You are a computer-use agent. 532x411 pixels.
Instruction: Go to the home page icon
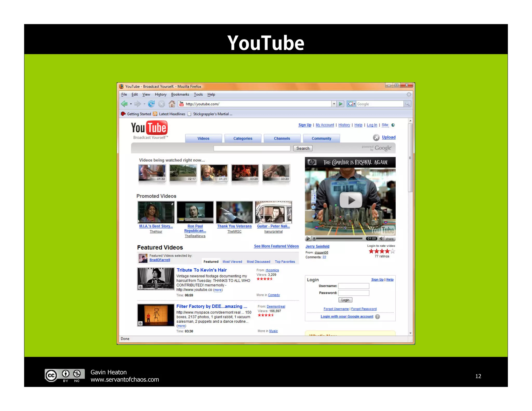coord(172,104)
